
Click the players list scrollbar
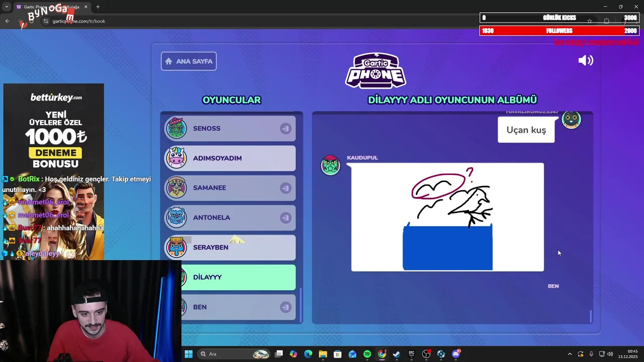click(301, 305)
